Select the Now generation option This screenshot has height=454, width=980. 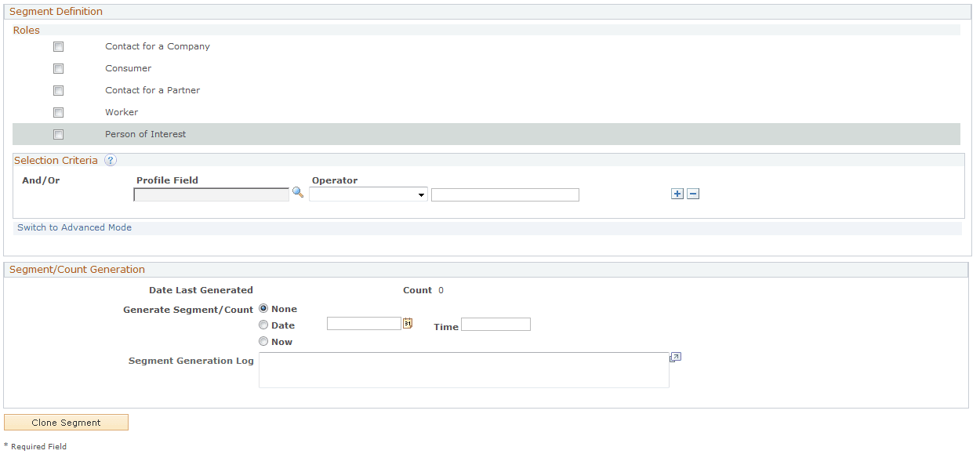coord(263,341)
